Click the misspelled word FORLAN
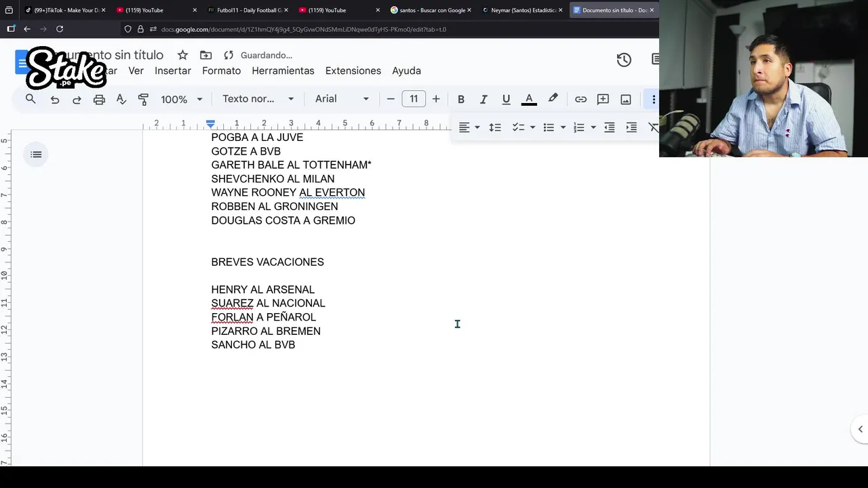The height and width of the screenshot is (488, 868). coord(232,317)
